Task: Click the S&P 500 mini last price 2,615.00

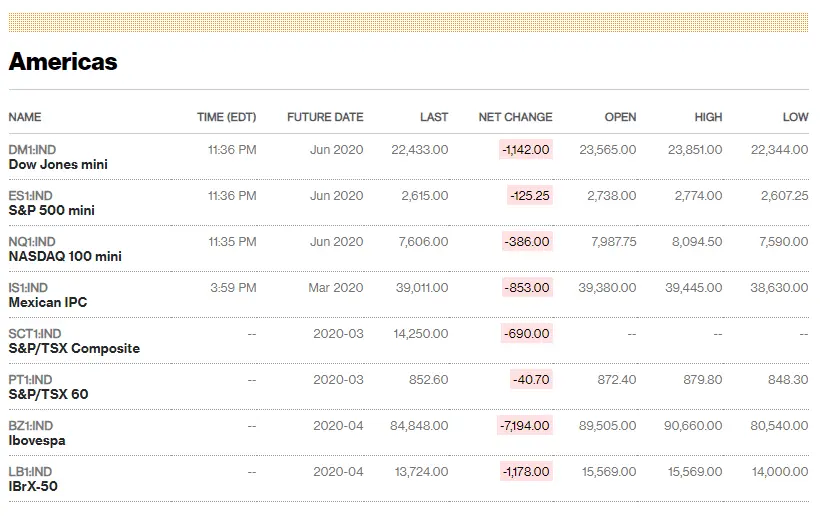Action: tap(425, 196)
